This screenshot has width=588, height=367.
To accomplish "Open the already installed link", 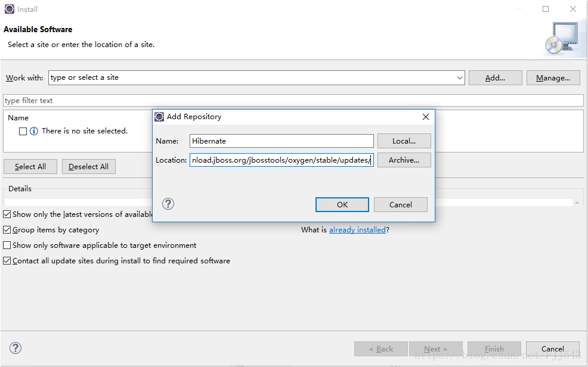I will [x=357, y=230].
